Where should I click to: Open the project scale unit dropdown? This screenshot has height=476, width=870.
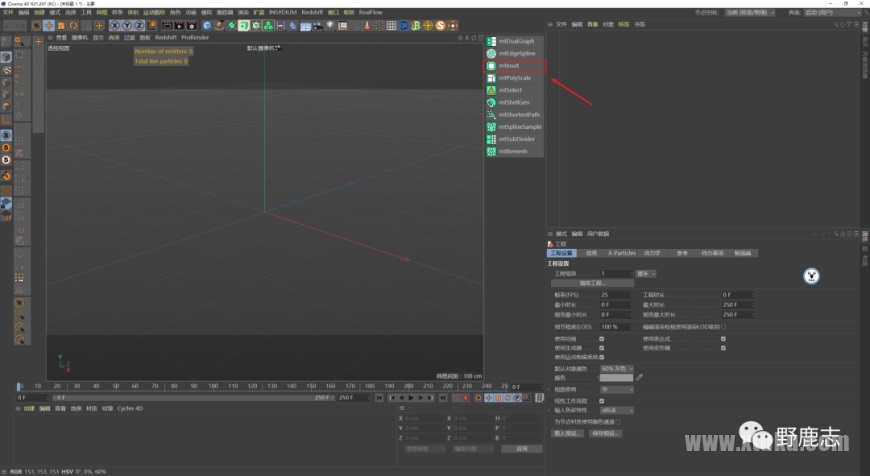pos(646,274)
